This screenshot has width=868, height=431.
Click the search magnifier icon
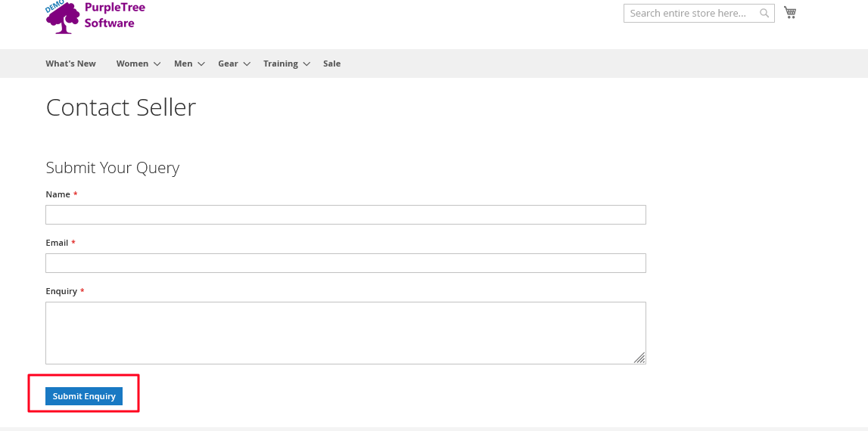click(764, 14)
